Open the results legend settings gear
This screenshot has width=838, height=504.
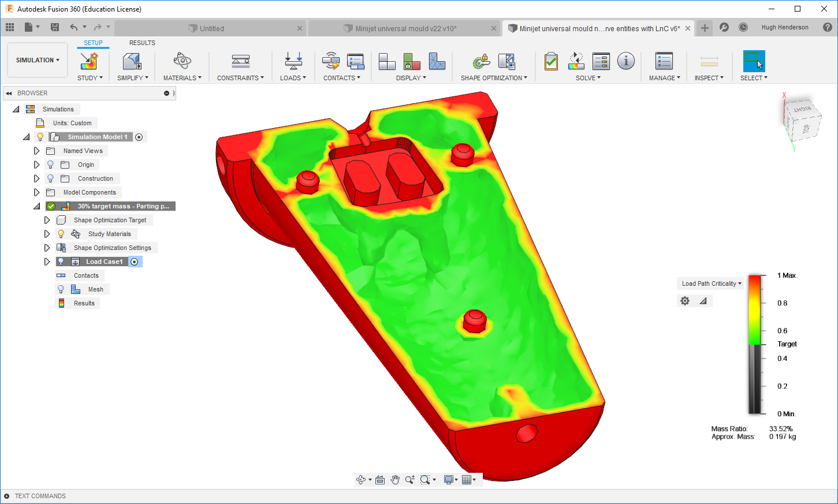684,300
